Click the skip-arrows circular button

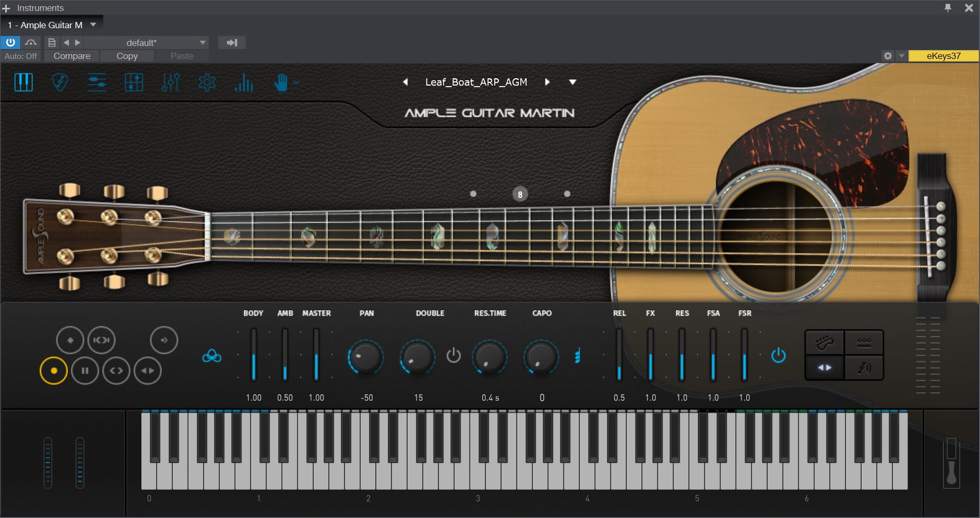click(x=101, y=340)
